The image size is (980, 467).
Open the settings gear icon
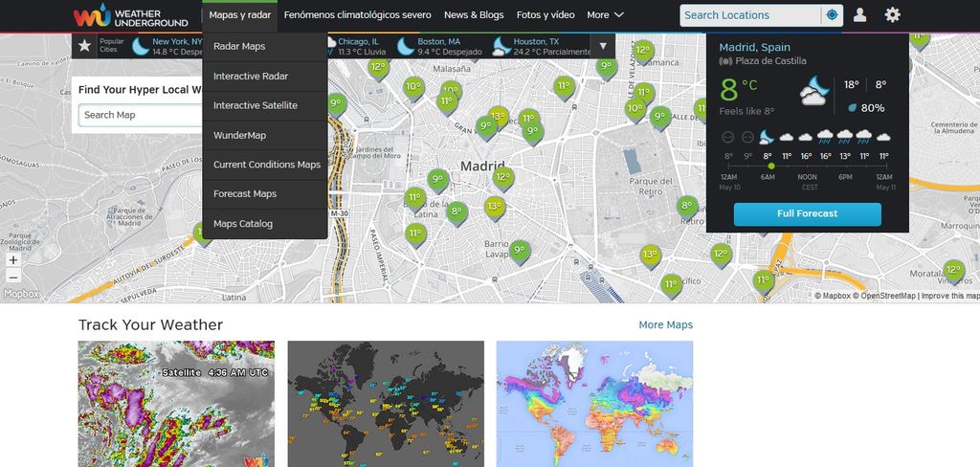pyautogui.click(x=892, y=15)
